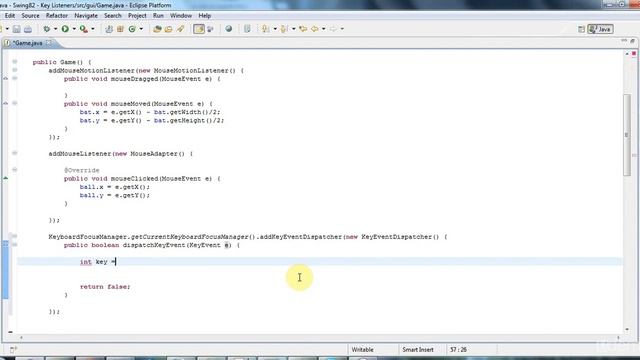
Task: Click the globe web browser icon
Action: click(229, 29)
